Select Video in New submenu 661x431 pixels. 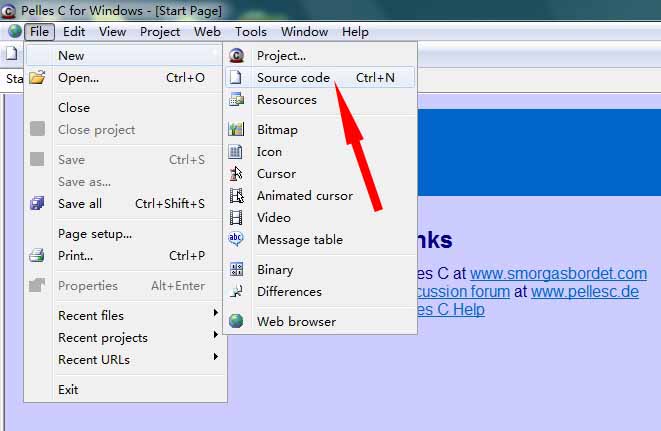tap(320, 218)
